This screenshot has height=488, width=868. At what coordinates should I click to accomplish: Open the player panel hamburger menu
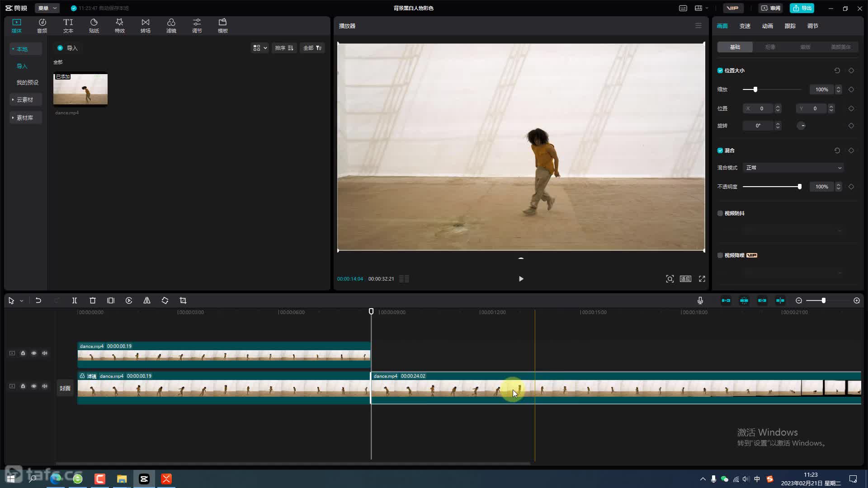tap(698, 26)
